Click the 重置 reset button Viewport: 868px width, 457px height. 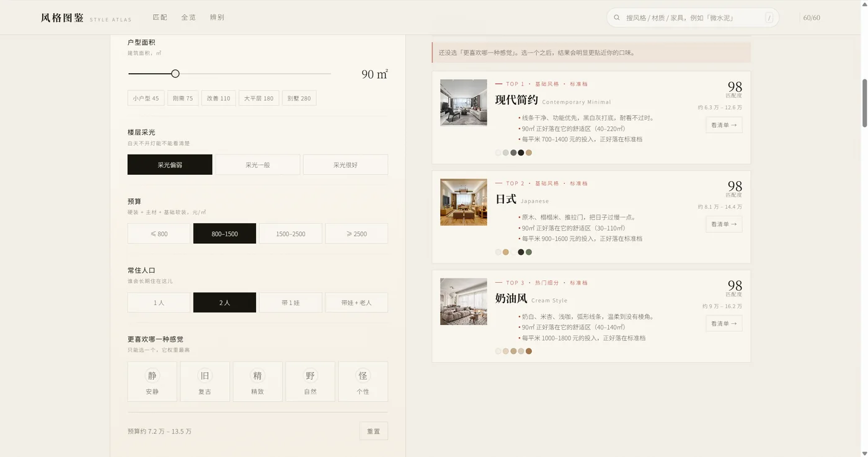click(373, 431)
